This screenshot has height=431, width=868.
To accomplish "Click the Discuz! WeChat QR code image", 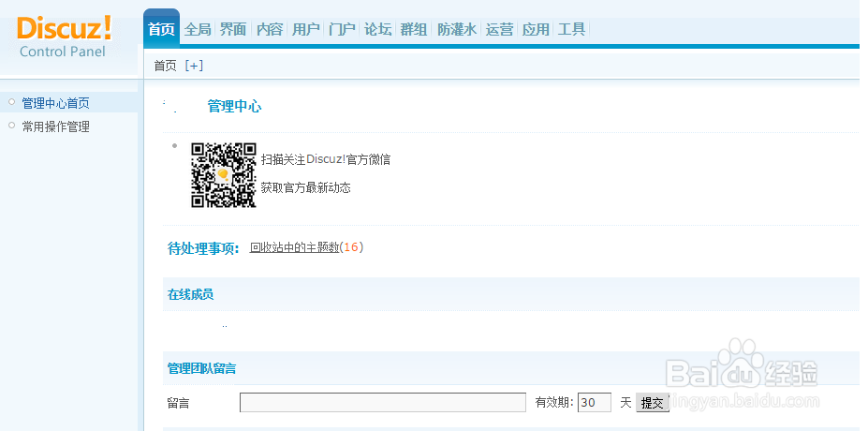I will [x=224, y=175].
